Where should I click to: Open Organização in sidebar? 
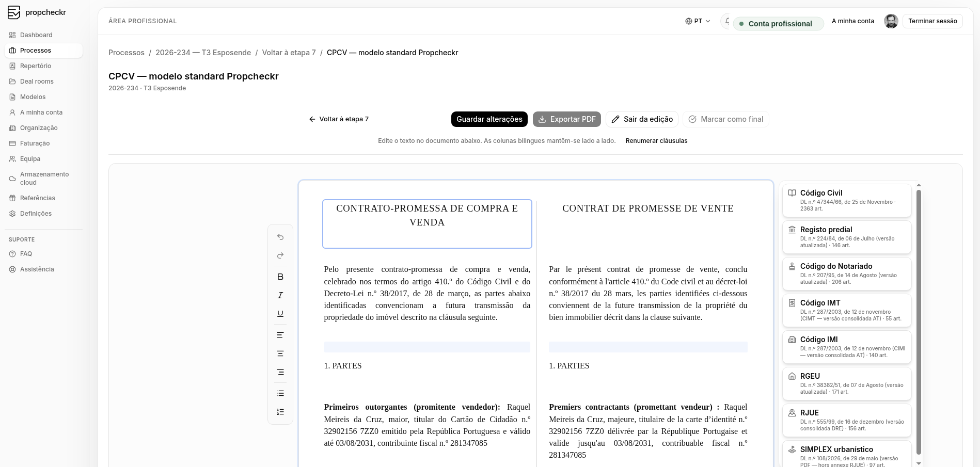click(x=43, y=128)
